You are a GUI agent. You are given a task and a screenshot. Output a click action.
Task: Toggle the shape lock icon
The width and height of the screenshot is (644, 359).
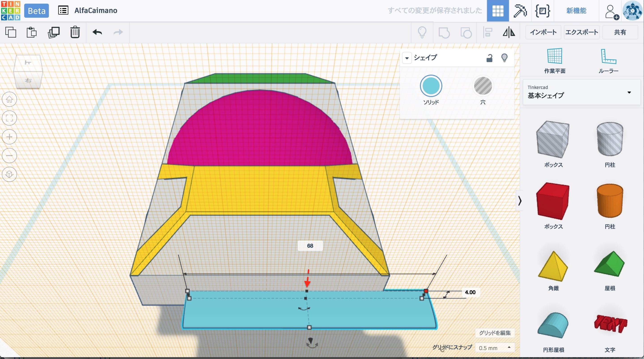489,58
